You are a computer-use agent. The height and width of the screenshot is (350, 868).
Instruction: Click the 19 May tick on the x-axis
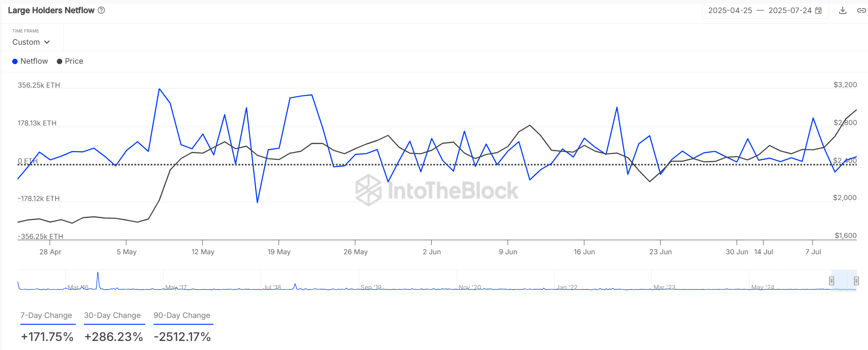tap(279, 252)
